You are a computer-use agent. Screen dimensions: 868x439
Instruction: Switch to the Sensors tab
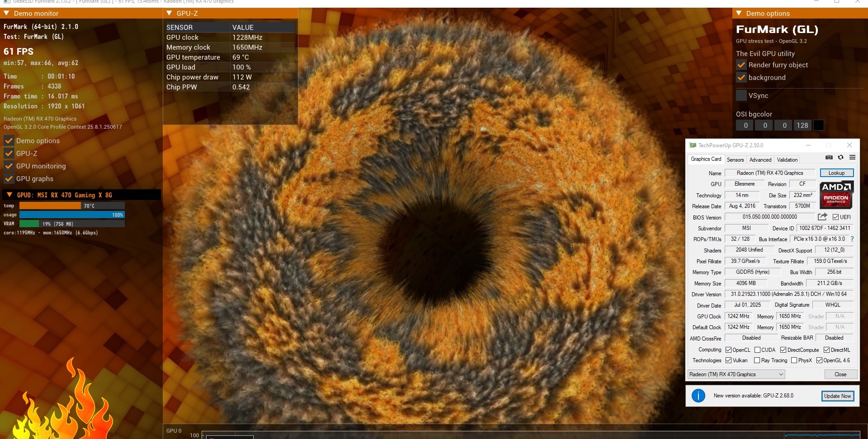735,160
